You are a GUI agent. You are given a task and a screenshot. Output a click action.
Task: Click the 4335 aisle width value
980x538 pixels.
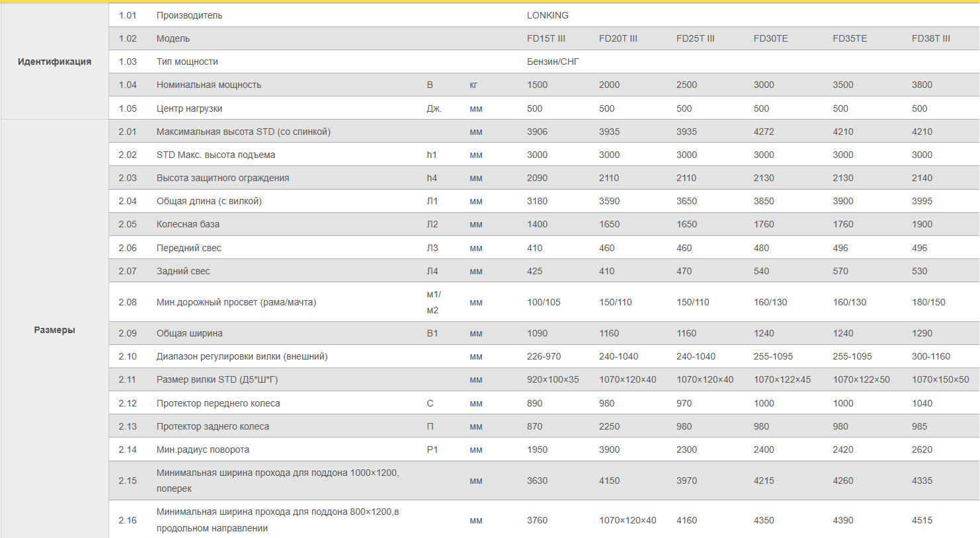coord(922,480)
